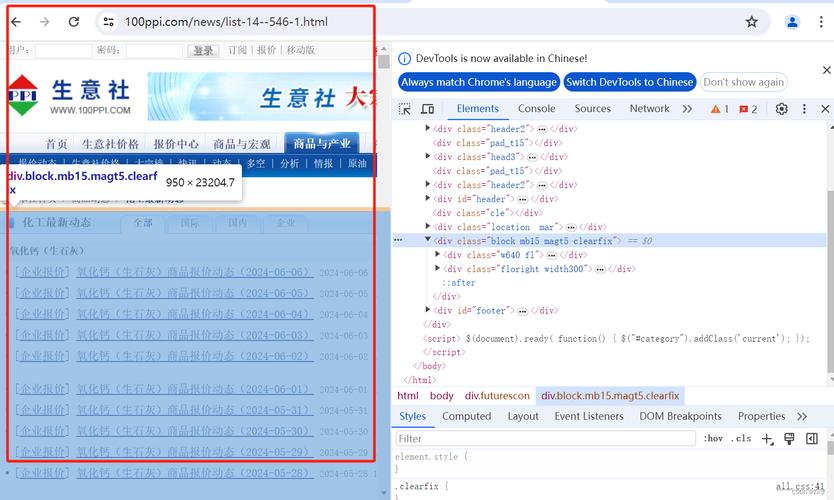The width and height of the screenshot is (834, 500).
Task: Expand the div floright width300 node
Action: coord(437,268)
